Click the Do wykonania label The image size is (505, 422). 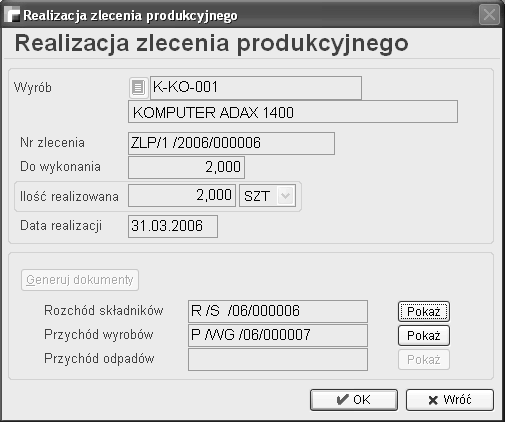60,167
